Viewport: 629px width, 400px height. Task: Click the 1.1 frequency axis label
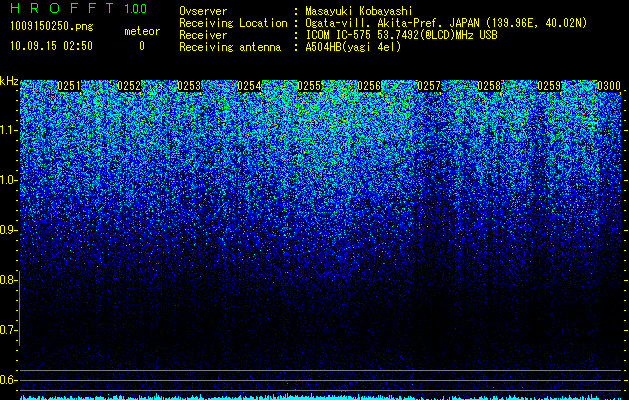click(x=8, y=130)
